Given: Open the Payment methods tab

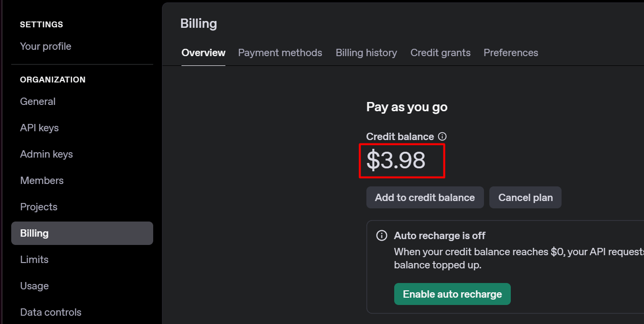Looking at the screenshot, I should click(280, 53).
